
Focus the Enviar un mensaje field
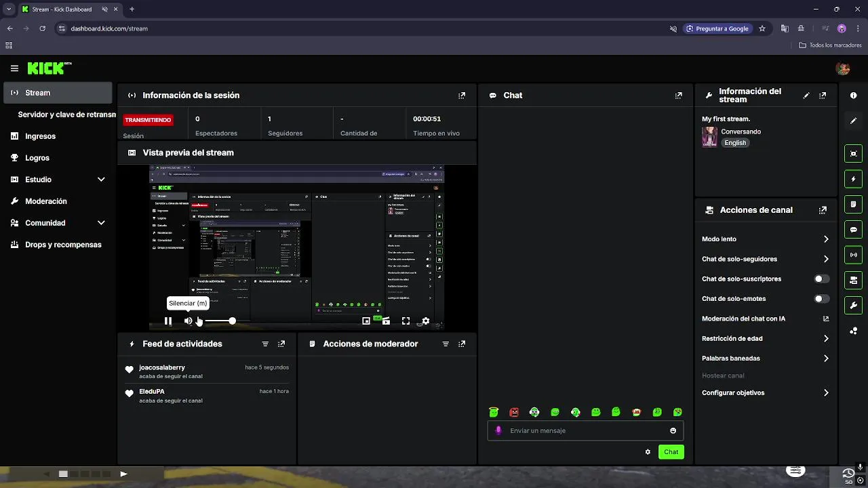click(585, 431)
